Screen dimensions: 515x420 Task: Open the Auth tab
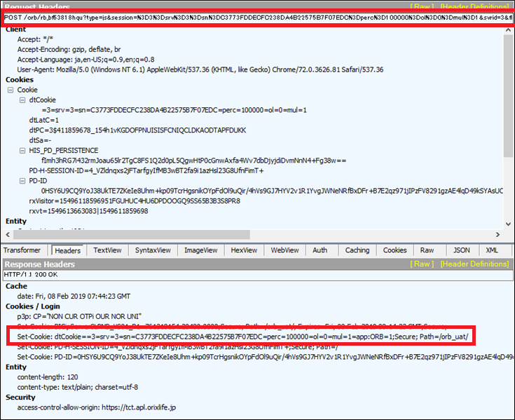(320, 250)
